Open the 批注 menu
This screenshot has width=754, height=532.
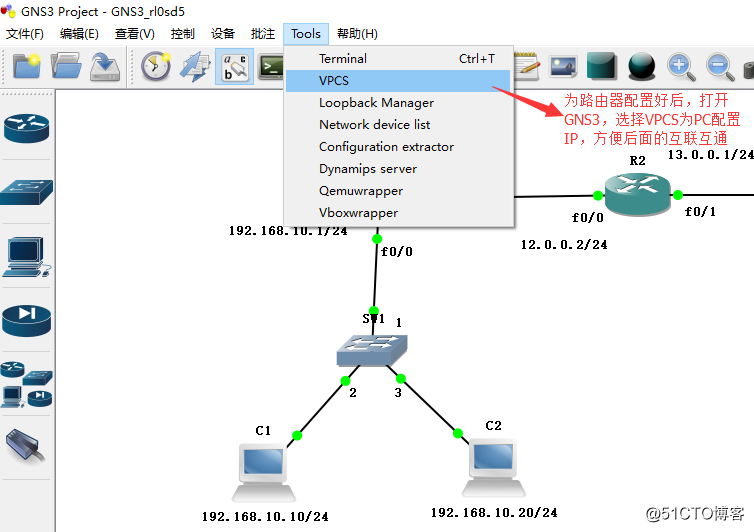click(263, 34)
